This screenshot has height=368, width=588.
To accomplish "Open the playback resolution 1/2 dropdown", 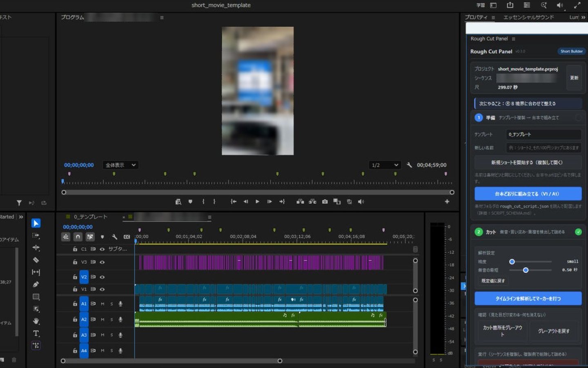I will 384,165.
